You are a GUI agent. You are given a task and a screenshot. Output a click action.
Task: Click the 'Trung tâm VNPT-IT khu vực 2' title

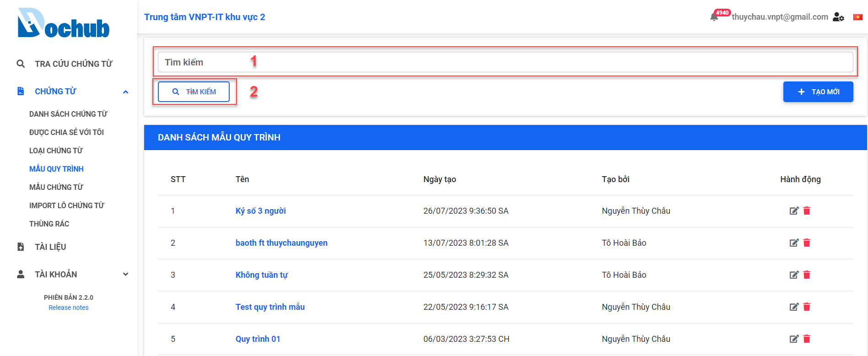point(205,17)
